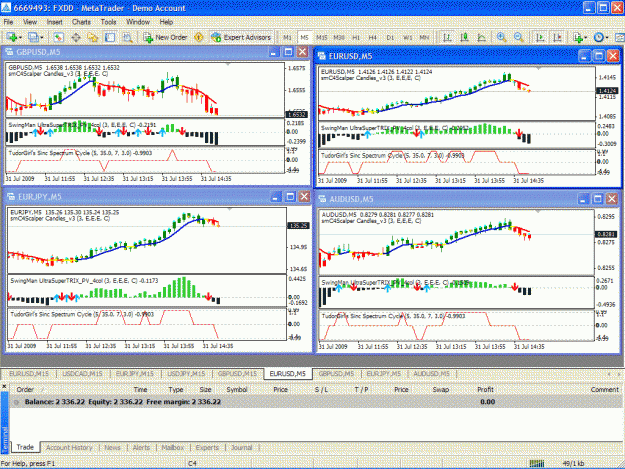Open MetaEditor with the yellow diamond icon
Image resolution: width=625 pixels, height=469 pixels.
click(199, 37)
